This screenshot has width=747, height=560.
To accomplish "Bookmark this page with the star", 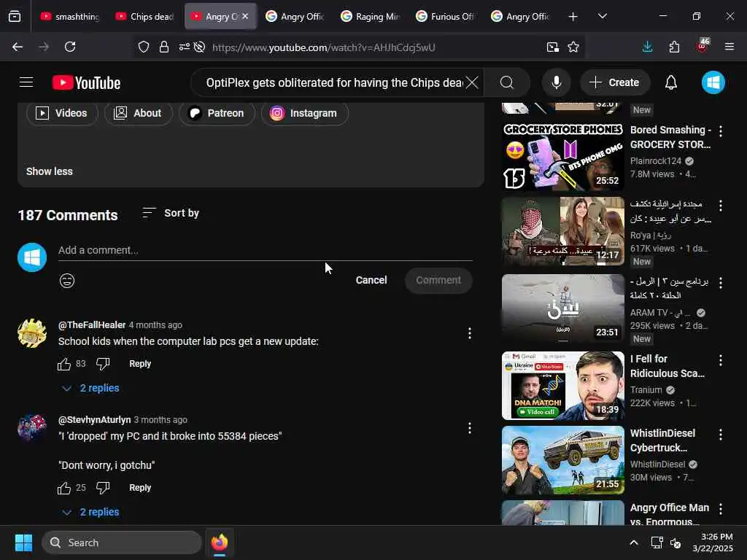I will click(x=573, y=47).
